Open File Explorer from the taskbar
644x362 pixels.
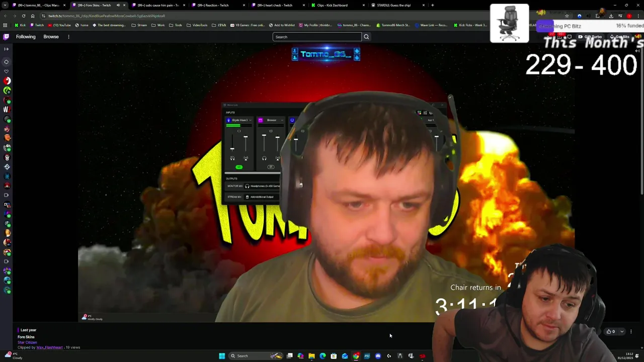[311, 356]
